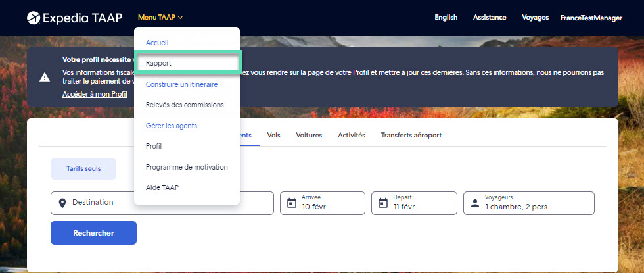Open the Transferts aéroport tab
This screenshot has height=273, width=644.
pos(411,135)
